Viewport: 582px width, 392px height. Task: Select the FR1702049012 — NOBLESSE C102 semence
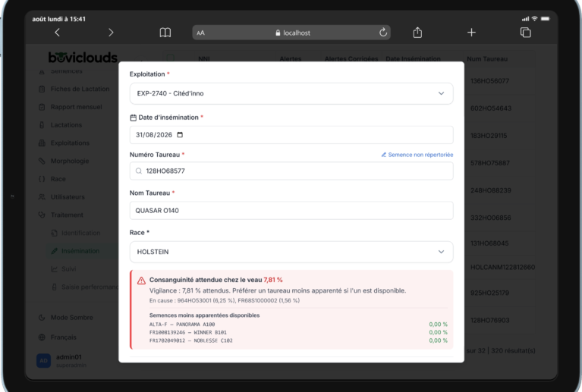298,340
